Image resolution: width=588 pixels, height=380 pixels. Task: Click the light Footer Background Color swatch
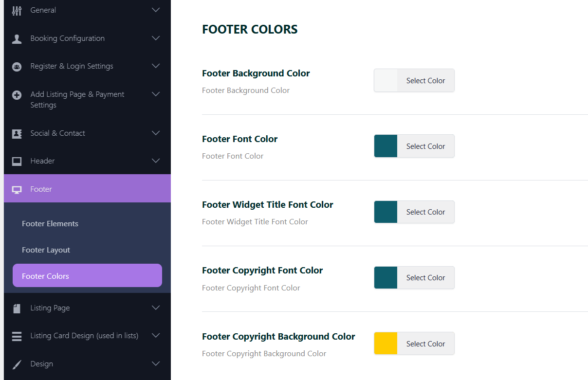(x=386, y=80)
